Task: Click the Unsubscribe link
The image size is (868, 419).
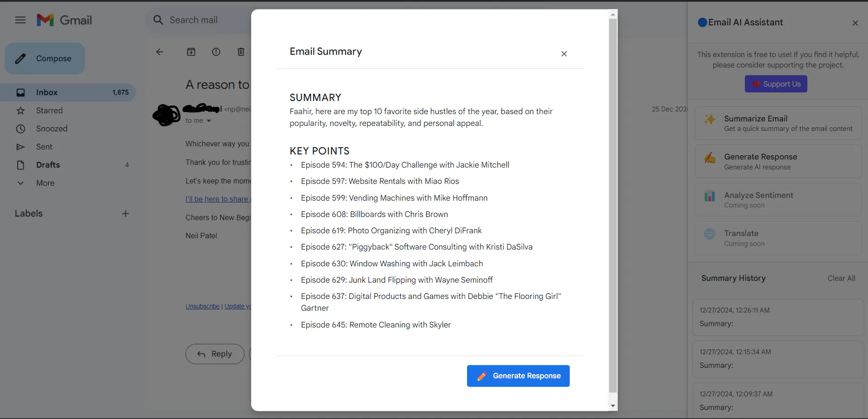Action: (202, 306)
